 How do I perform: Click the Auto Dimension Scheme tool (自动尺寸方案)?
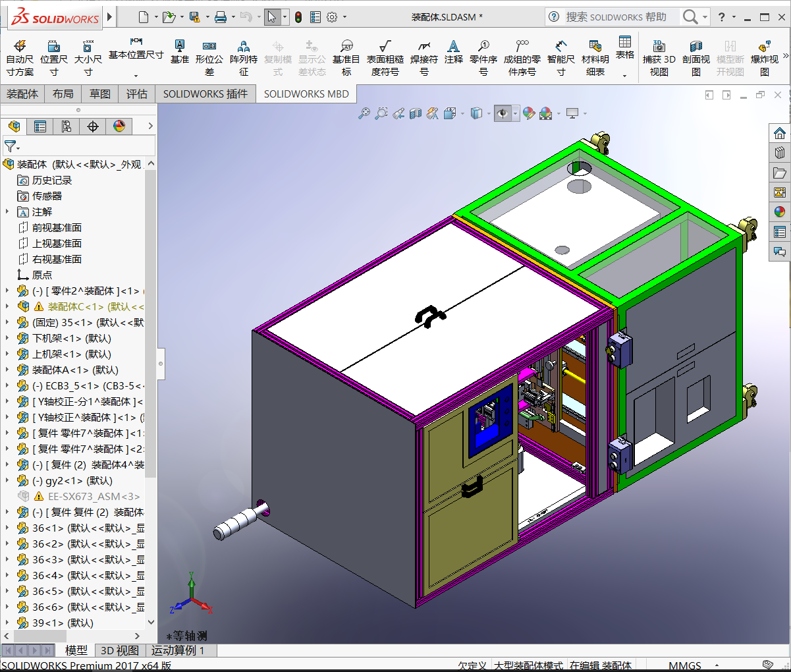click(x=20, y=58)
